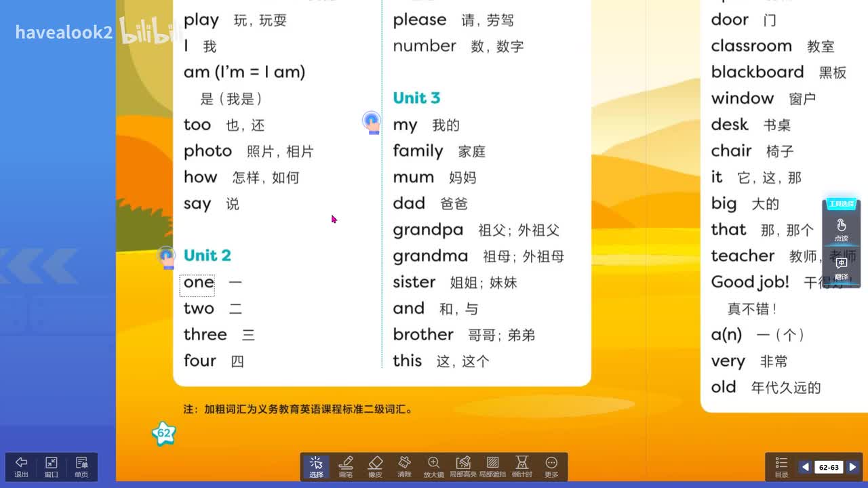Click the word "old"
The image size is (868, 488).
724,387
